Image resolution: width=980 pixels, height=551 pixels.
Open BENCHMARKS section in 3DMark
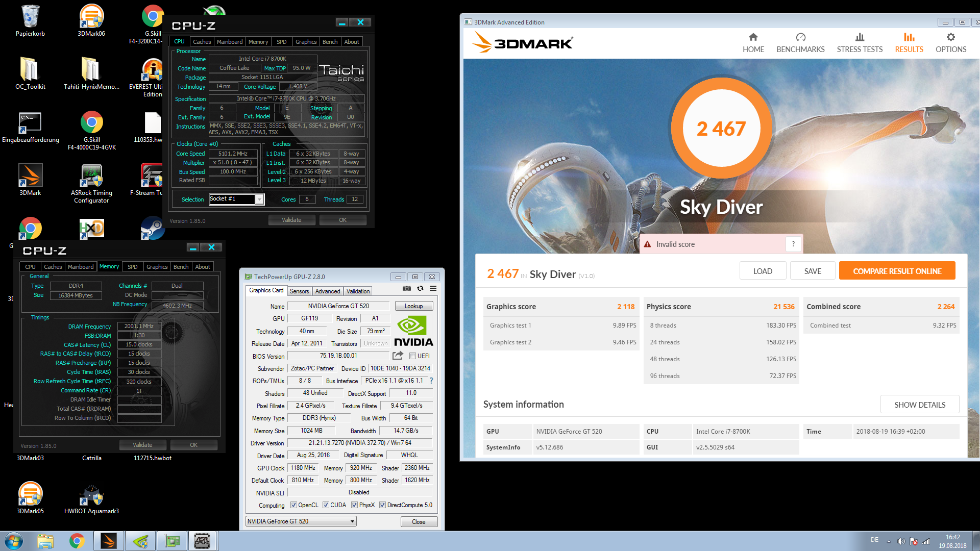[800, 43]
